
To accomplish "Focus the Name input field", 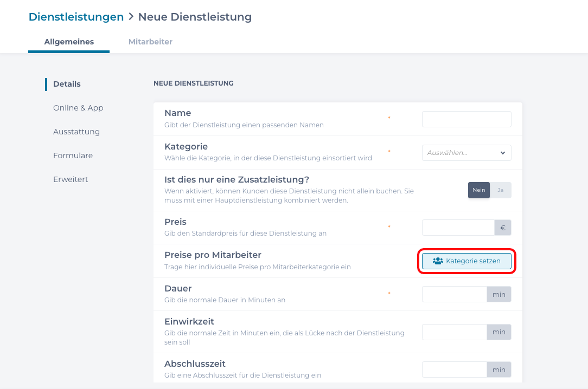I will (x=466, y=119).
